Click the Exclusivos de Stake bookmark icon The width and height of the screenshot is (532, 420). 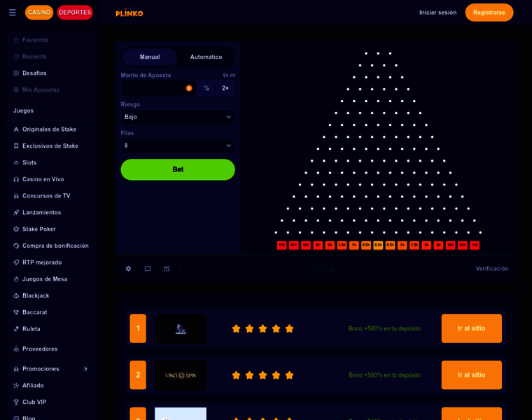16,146
